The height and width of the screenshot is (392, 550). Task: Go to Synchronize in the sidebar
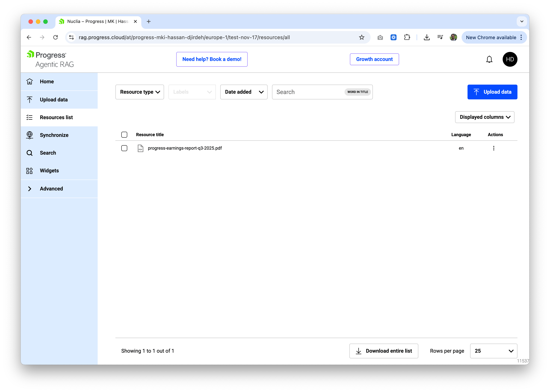coord(54,135)
